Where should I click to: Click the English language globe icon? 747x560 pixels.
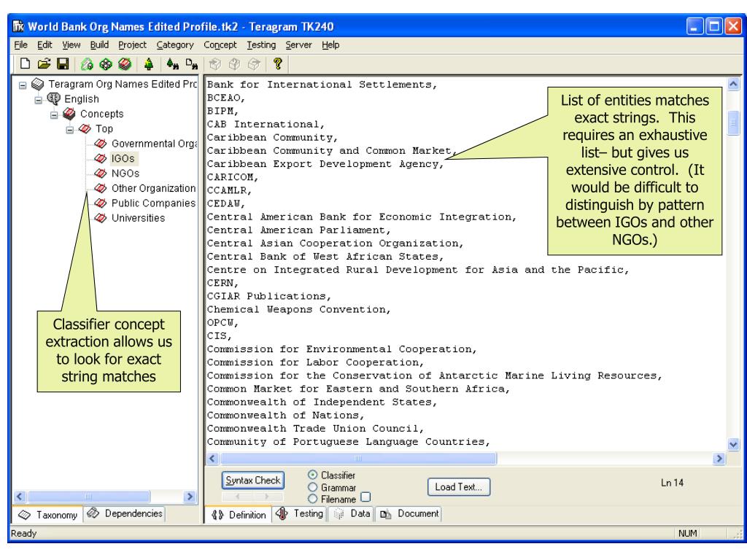coord(54,98)
